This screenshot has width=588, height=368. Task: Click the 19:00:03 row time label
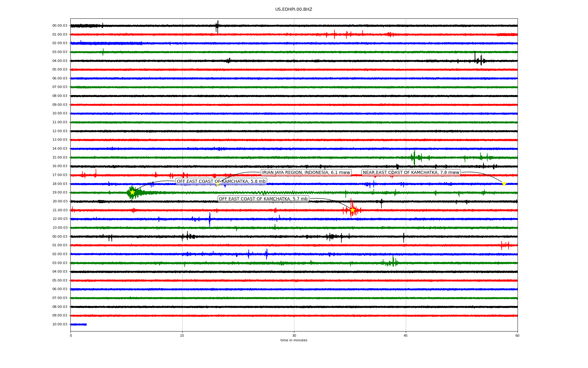click(60, 192)
